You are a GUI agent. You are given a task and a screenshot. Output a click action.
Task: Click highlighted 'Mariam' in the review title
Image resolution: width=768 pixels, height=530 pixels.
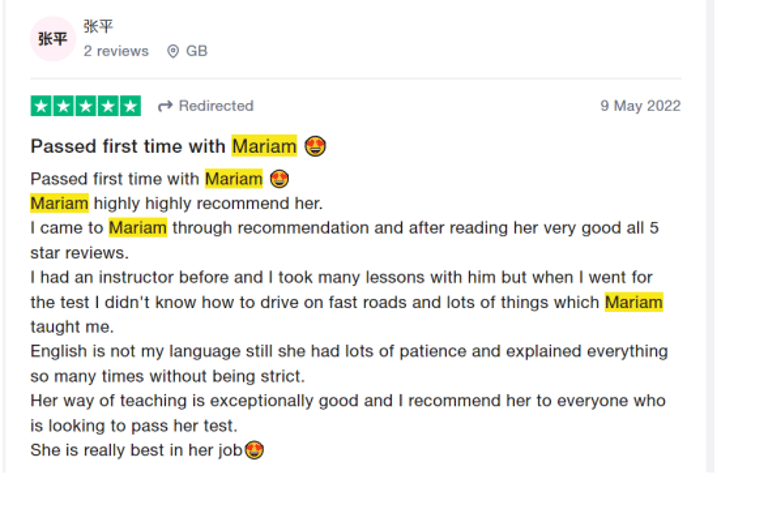pos(264,147)
